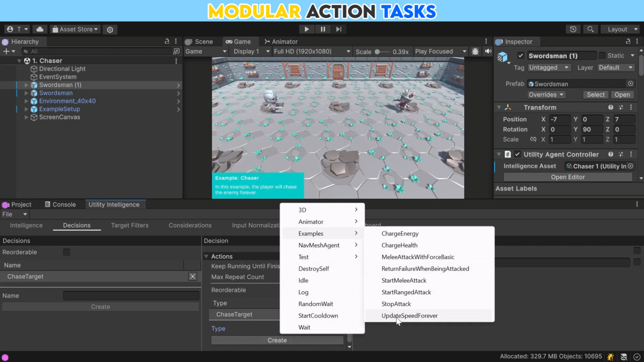Toggle the Decisions Reorderable checkbox
Viewport: 644px width, 362px height.
coord(67,252)
